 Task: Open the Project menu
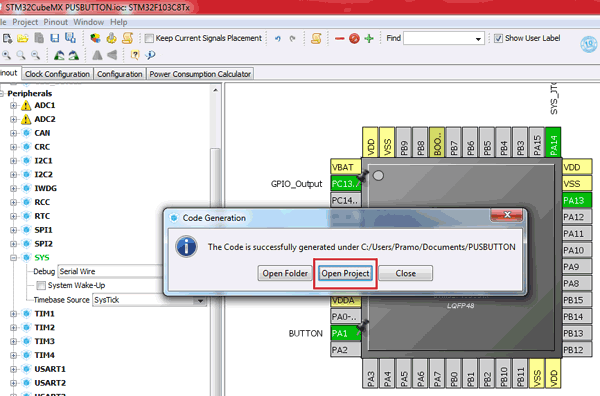(x=25, y=22)
